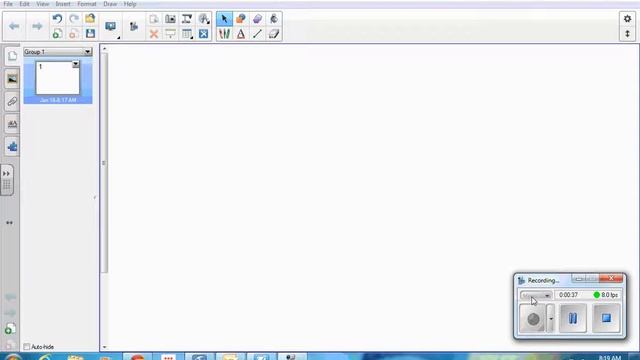Click the Redo icon in the toolbar
This screenshot has width=640, height=360.
pos(74,18)
